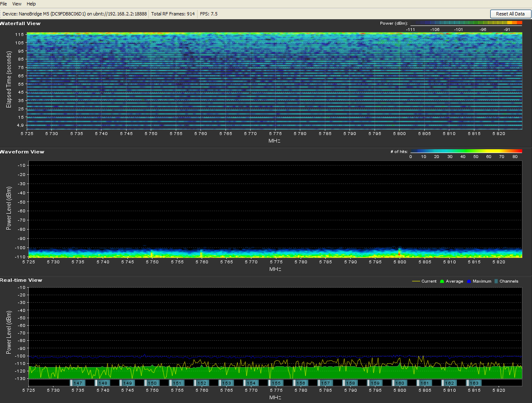Select channel 157 marker
The width and height of the screenshot is (532, 403).
coord(325,383)
